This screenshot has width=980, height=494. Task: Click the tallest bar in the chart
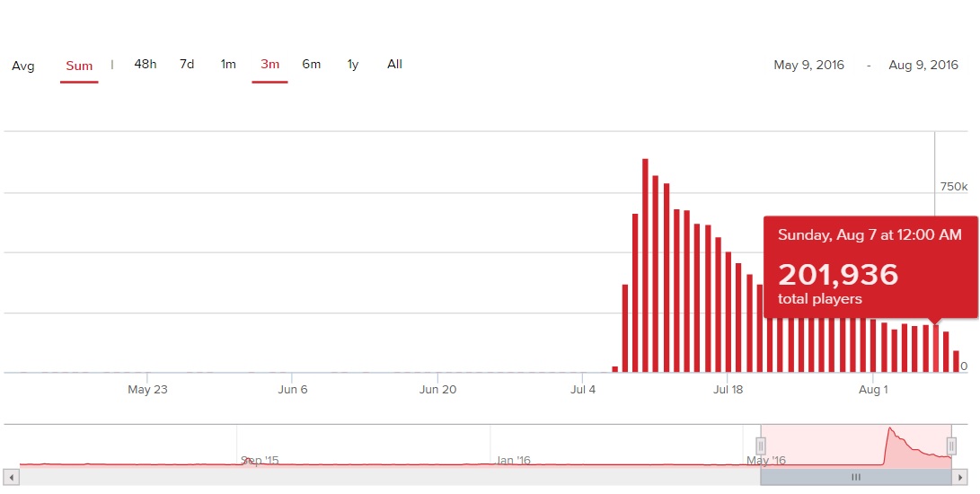tap(645, 265)
